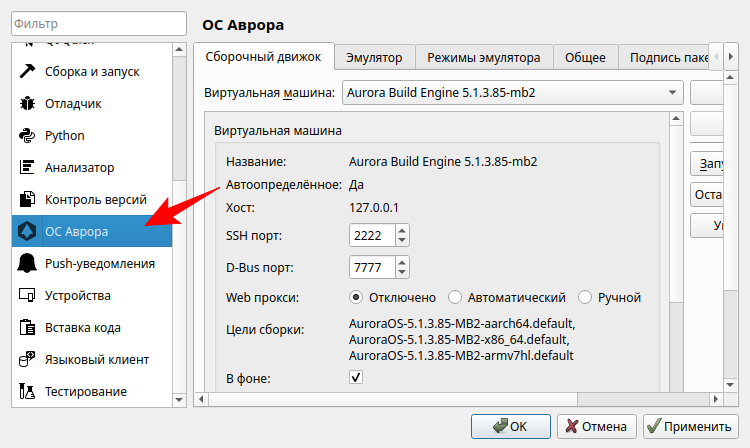The height and width of the screenshot is (448, 750).
Task: Click the AuroraOS-5.1.3.85-MB2-x86_64.default target text
Action: pyautogui.click(x=459, y=339)
